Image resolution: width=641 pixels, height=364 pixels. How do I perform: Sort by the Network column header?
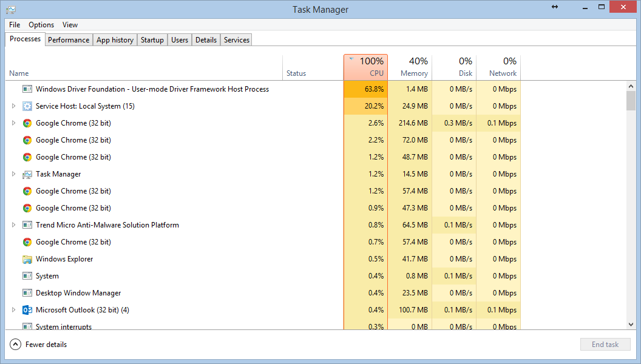(x=498, y=67)
